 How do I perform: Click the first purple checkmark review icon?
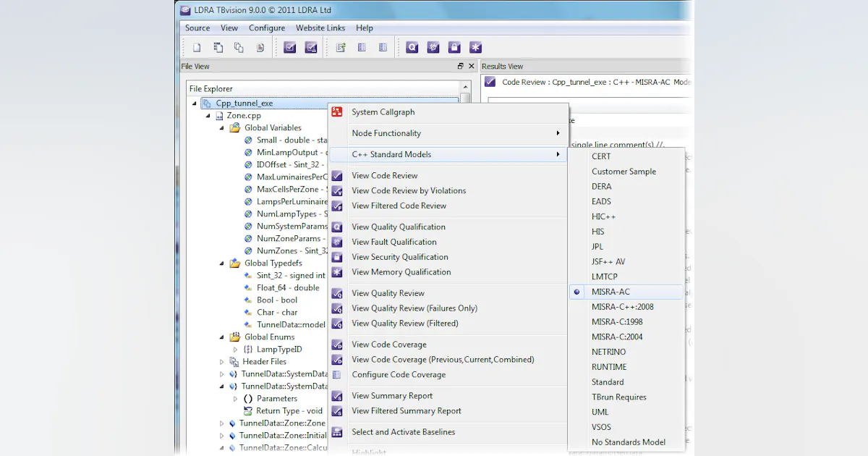(x=290, y=48)
